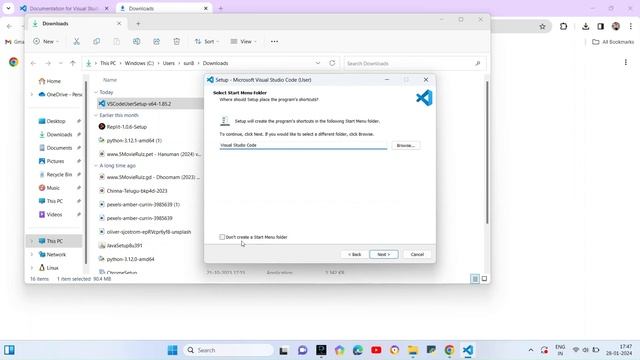This screenshot has height=360, width=640.
Task: Select the Replit-1.0.6-Setup file
Action: click(127, 127)
